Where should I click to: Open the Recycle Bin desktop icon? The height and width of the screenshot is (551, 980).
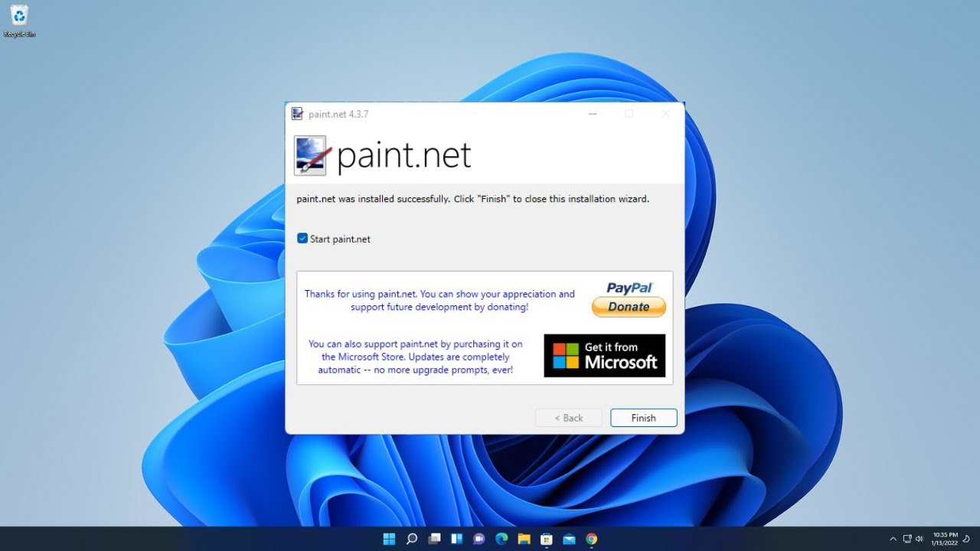pyautogui.click(x=19, y=21)
